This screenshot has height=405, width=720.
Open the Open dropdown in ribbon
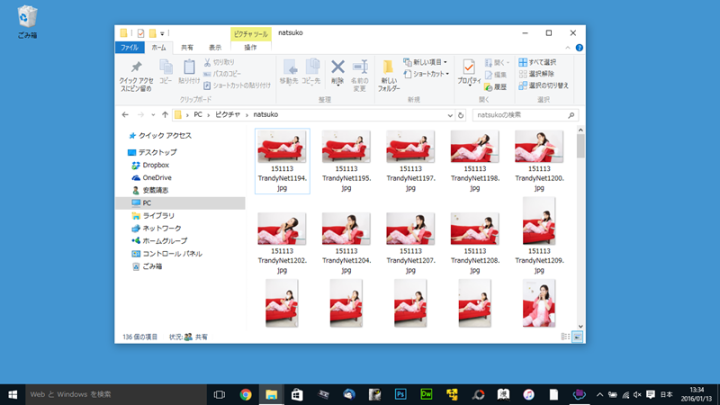[497, 62]
